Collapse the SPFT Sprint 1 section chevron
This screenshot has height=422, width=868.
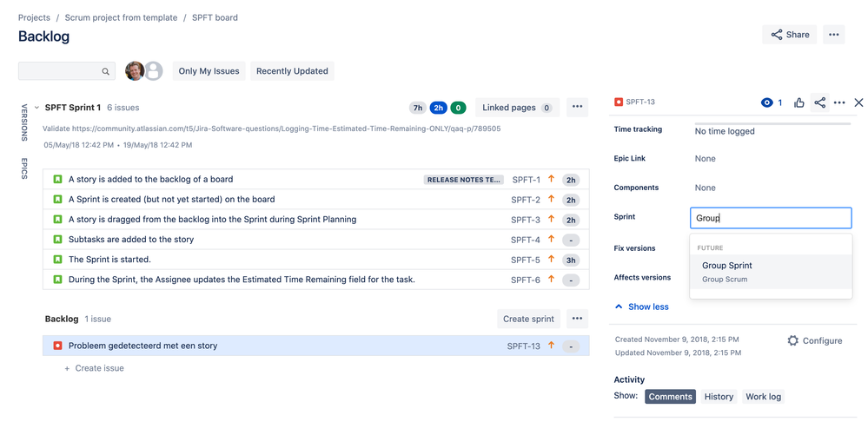(x=36, y=108)
